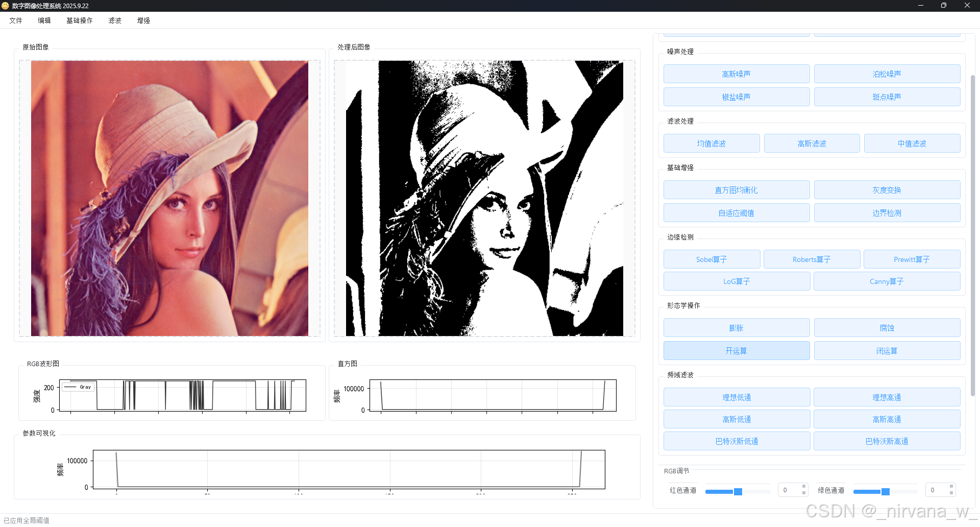
Task: Click the 原始图像 Lena color picture
Action: (169, 198)
